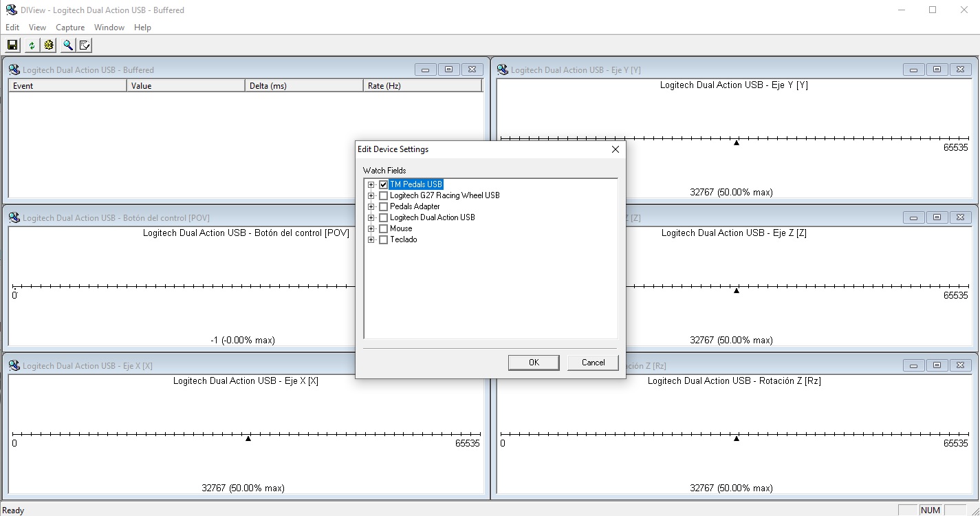Close the Rotación Z child window
980x516 pixels.
961,365
